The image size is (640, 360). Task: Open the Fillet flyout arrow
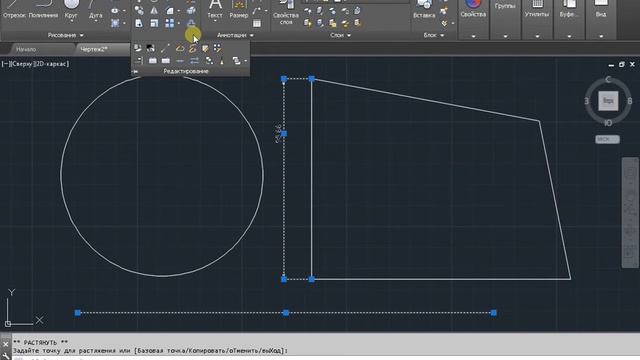coord(178,11)
